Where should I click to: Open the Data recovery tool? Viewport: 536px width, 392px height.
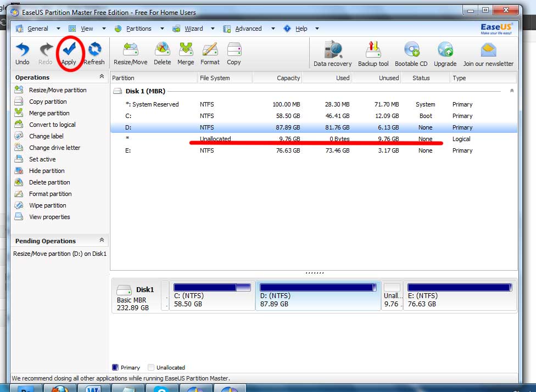click(x=333, y=54)
